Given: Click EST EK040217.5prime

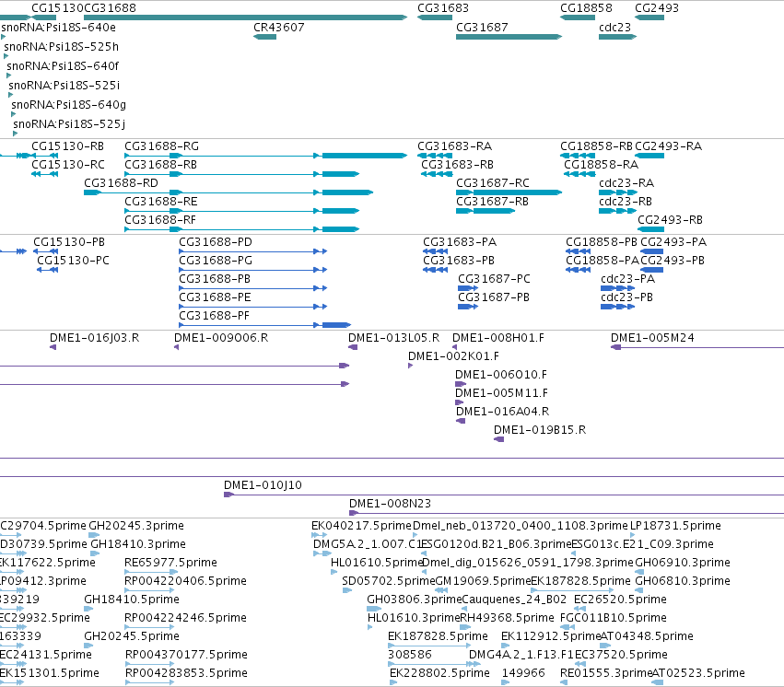Looking at the screenshot, I should point(319,535).
